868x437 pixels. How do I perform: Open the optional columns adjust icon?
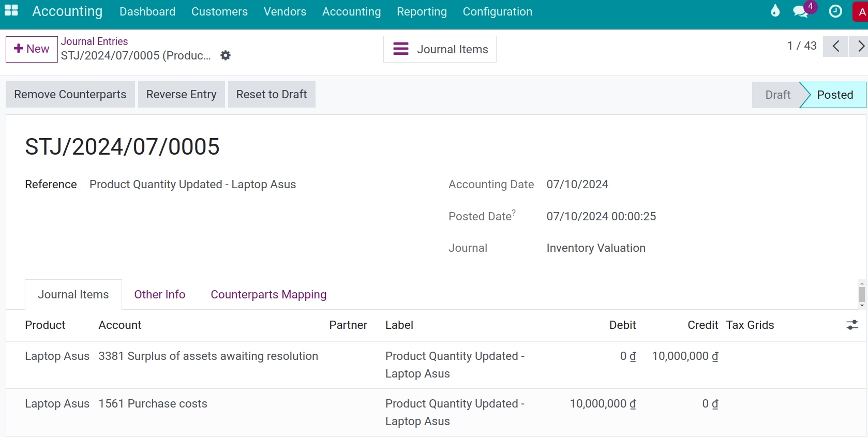(x=852, y=325)
